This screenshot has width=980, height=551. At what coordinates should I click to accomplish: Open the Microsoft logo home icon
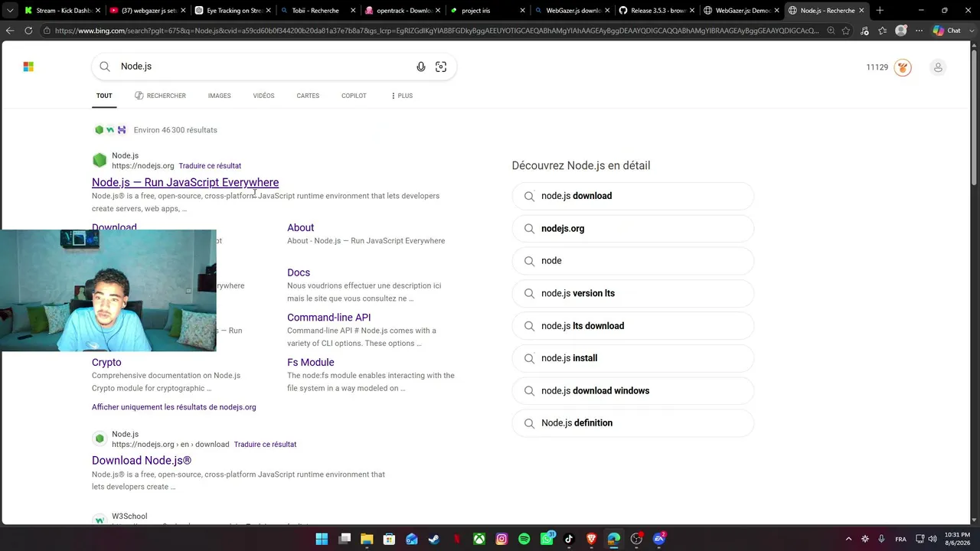pyautogui.click(x=28, y=67)
